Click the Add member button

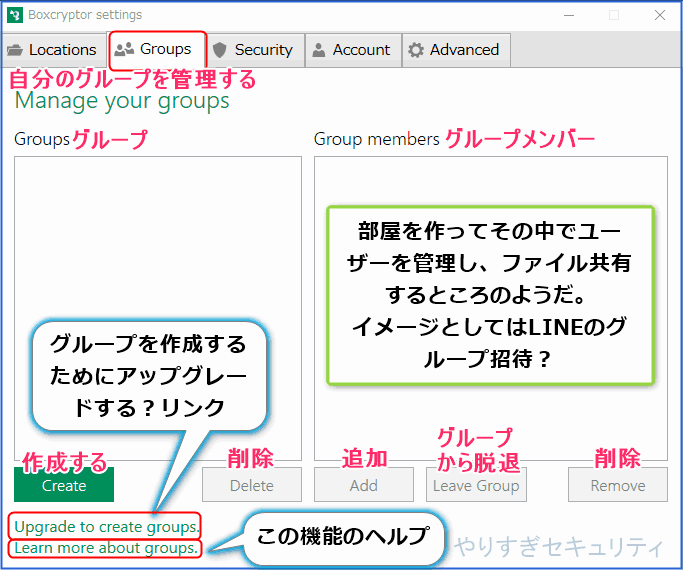pyautogui.click(x=364, y=485)
